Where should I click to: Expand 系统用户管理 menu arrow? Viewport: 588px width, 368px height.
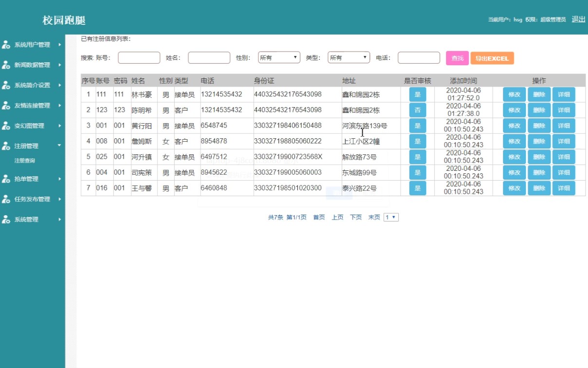59,45
